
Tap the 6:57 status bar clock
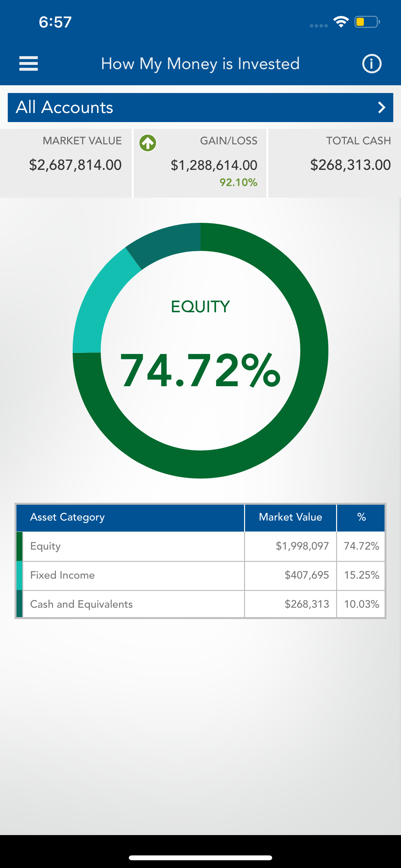point(55,22)
